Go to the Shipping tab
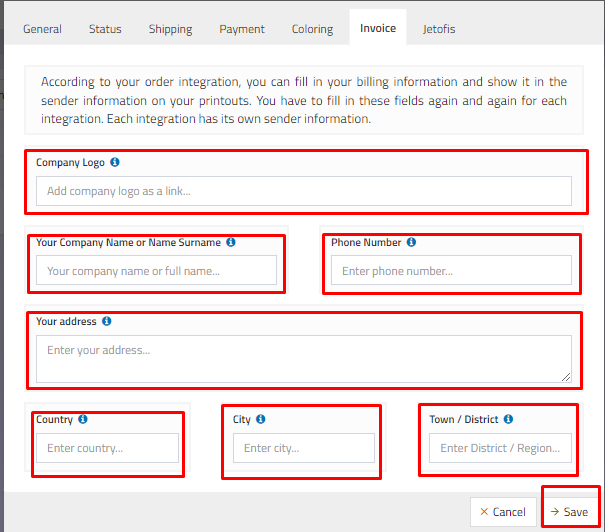This screenshot has width=605, height=532. 170,29
